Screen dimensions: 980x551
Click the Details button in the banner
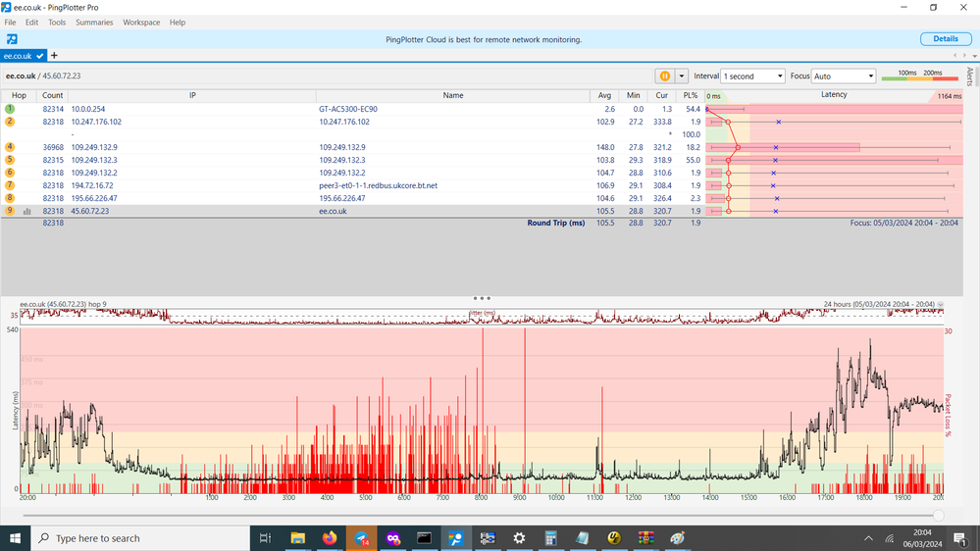click(x=945, y=39)
